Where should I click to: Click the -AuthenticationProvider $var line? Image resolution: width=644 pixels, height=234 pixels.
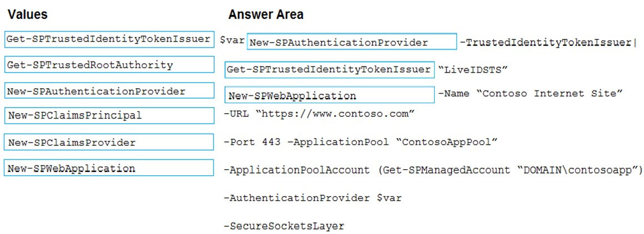[x=313, y=198]
